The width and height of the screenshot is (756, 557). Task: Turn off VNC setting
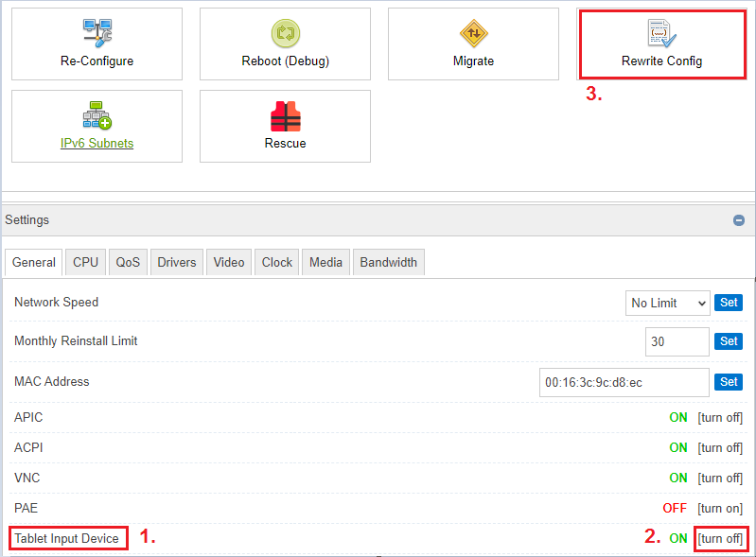tap(720, 478)
